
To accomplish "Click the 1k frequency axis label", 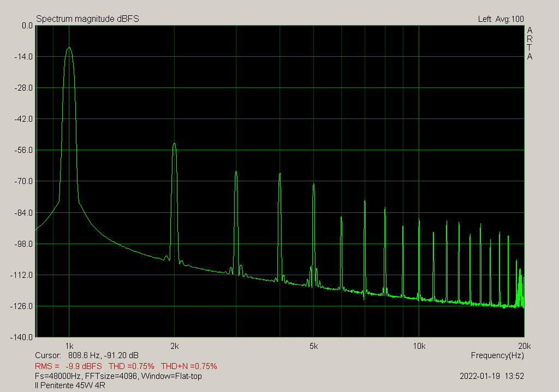I will [69, 346].
